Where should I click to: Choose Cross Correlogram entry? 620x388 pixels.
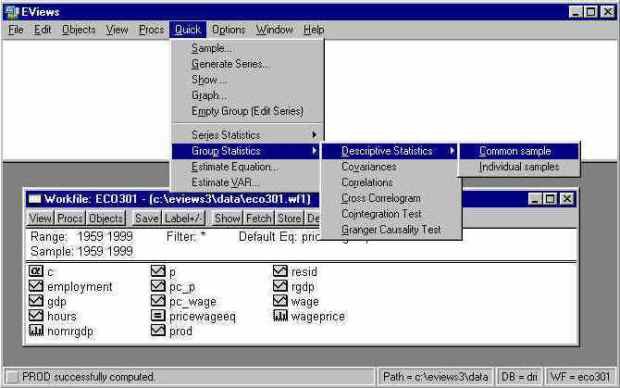(x=391, y=198)
